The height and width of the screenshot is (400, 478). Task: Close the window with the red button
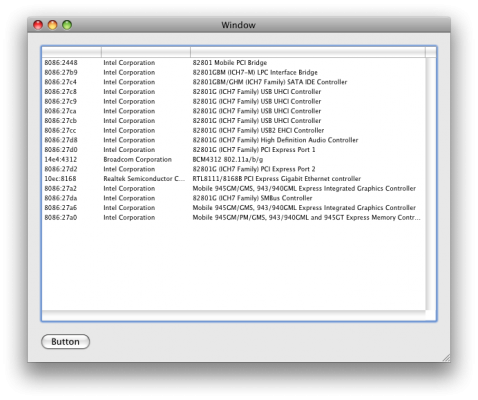coord(38,25)
